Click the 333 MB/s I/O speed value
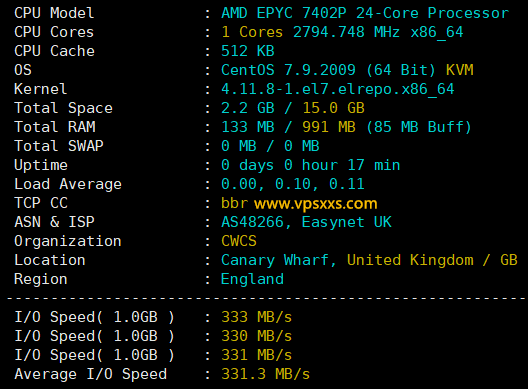 pos(257,317)
